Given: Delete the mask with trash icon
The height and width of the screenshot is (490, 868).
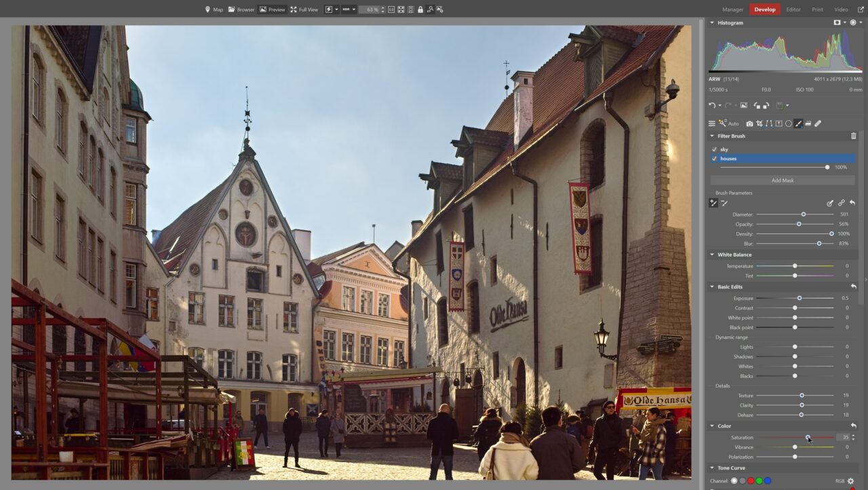Looking at the screenshot, I should (x=854, y=136).
